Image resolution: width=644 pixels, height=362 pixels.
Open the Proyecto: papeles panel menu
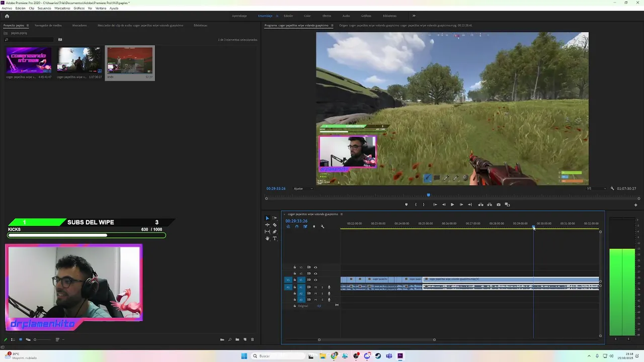point(28,25)
